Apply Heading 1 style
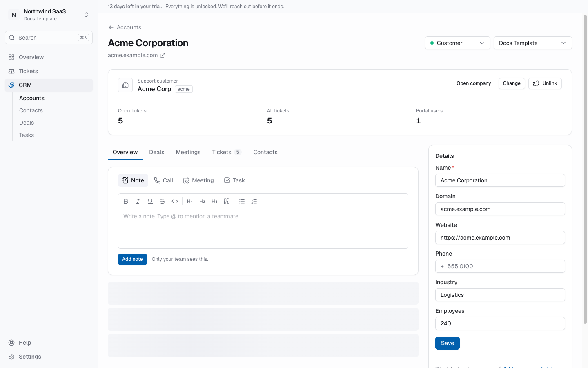Viewport: 588px width, 368px height. pos(190,201)
